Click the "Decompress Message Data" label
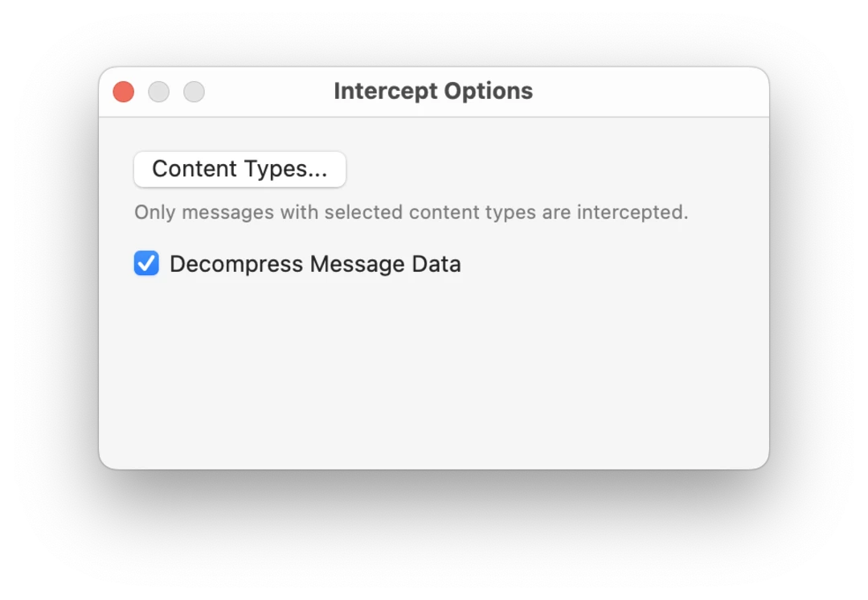Image resolution: width=868 pixels, height=600 pixels. click(315, 264)
